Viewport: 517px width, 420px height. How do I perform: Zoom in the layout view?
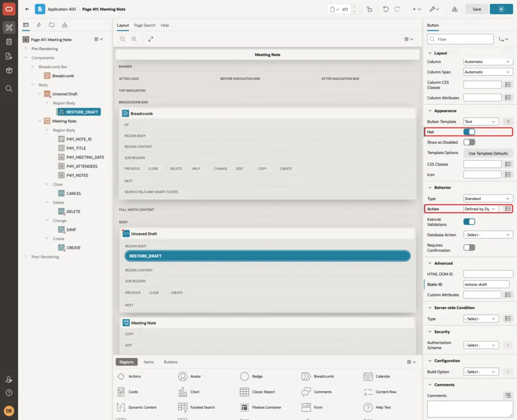coord(134,39)
